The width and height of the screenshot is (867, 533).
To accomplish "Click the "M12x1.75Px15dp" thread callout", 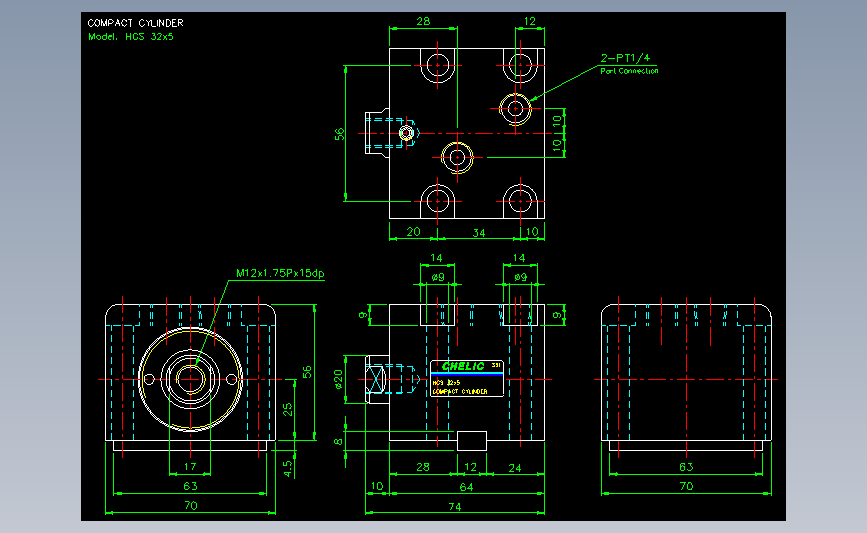I will coord(280,273).
